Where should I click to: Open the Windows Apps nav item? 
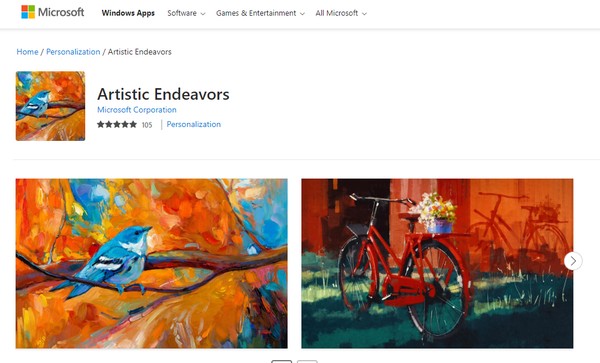(x=128, y=13)
